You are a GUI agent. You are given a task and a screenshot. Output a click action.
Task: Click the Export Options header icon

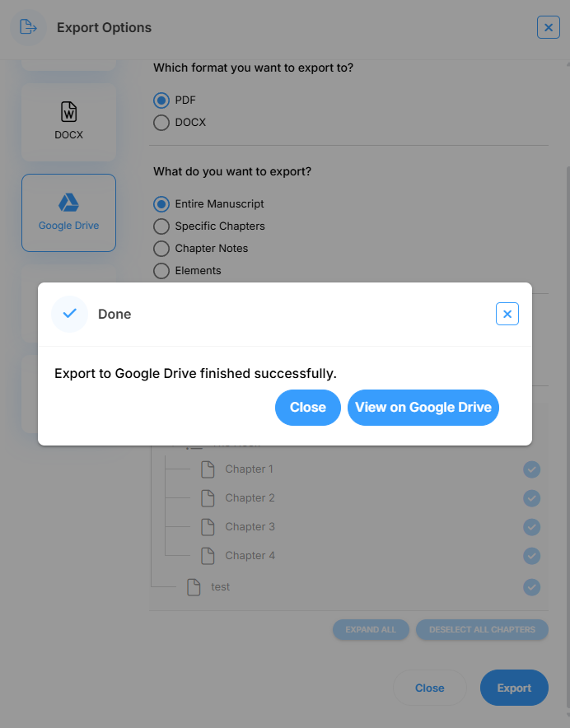[28, 27]
